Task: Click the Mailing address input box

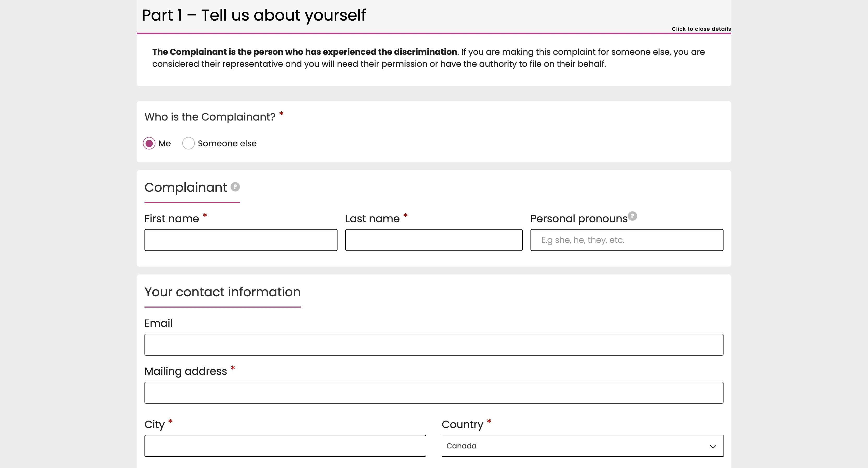Action: click(433, 392)
